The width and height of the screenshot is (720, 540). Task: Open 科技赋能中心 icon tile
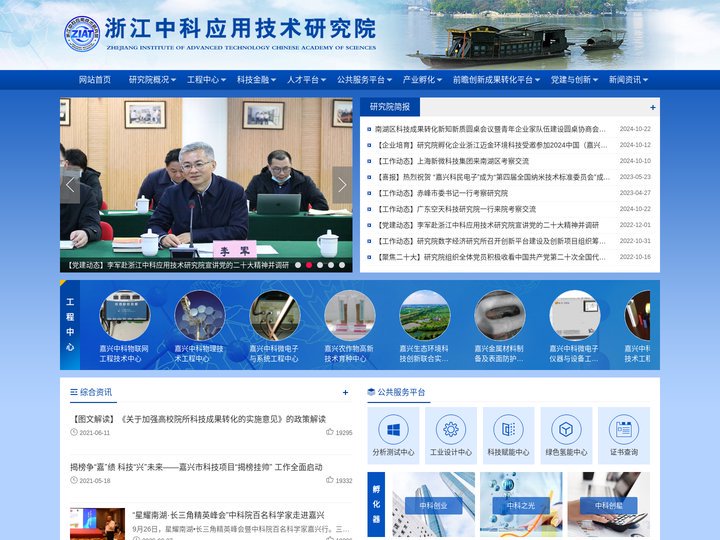508,435
